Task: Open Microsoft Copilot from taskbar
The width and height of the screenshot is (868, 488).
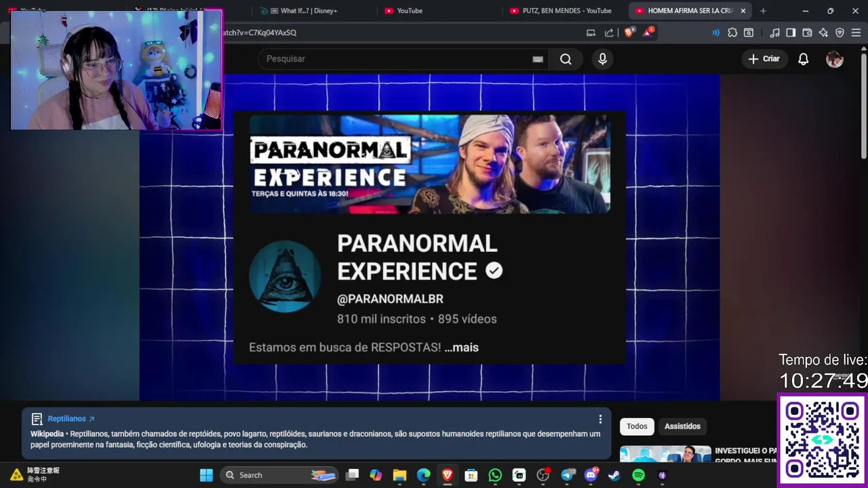Action: point(376,475)
